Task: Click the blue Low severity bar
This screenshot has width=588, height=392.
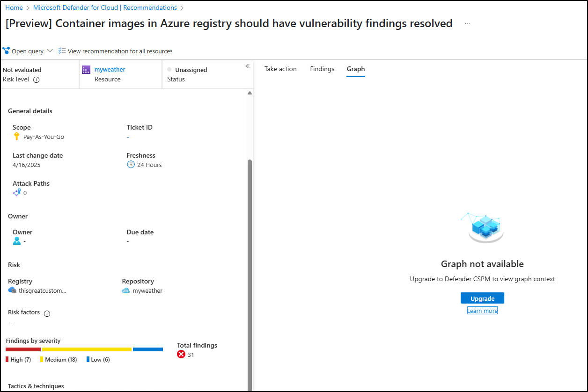Action: (x=148, y=349)
